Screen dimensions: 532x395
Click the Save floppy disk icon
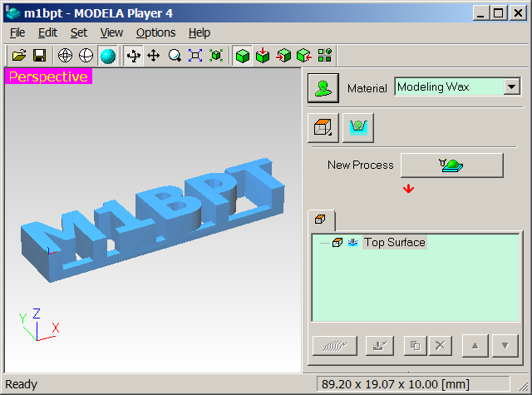tap(40, 56)
